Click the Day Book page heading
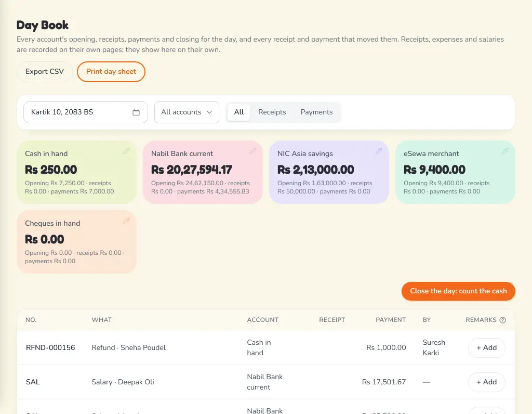The image size is (532, 414). point(43,25)
